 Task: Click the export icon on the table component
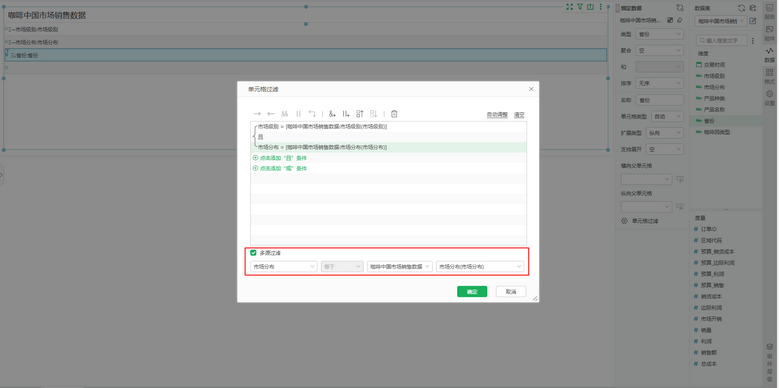pos(590,7)
